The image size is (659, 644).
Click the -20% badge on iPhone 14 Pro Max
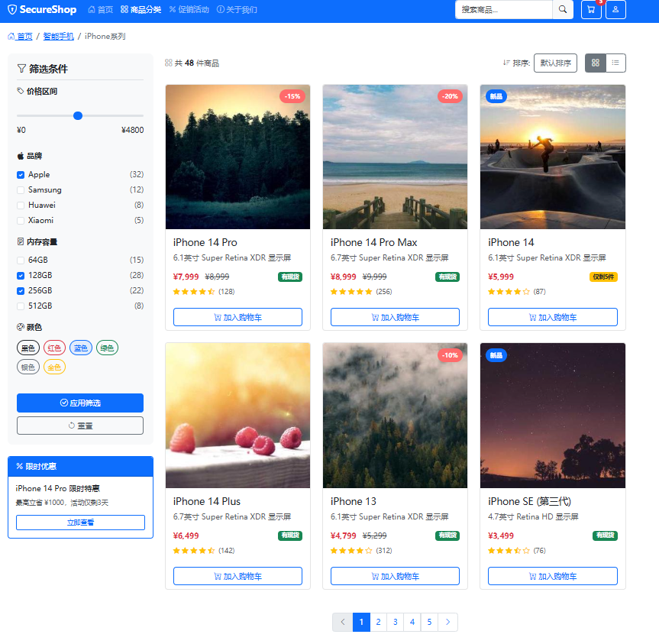[x=450, y=96]
